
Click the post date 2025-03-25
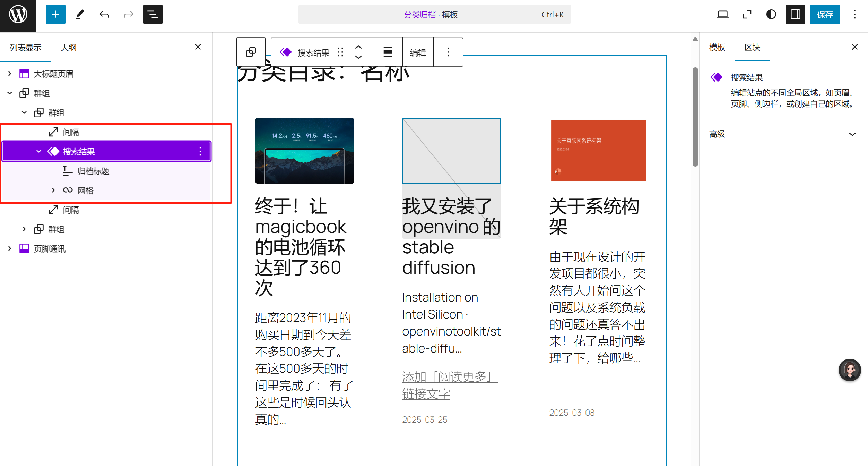pos(425,420)
